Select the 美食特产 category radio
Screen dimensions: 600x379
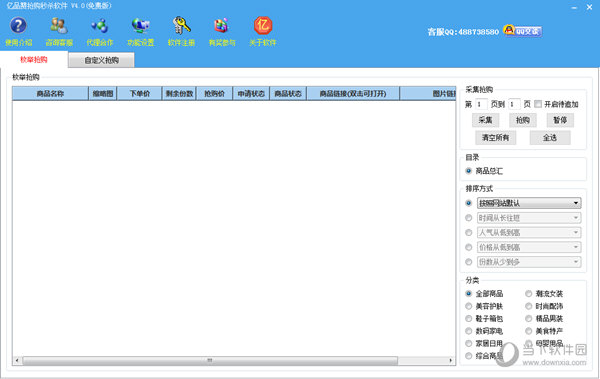[528, 331]
